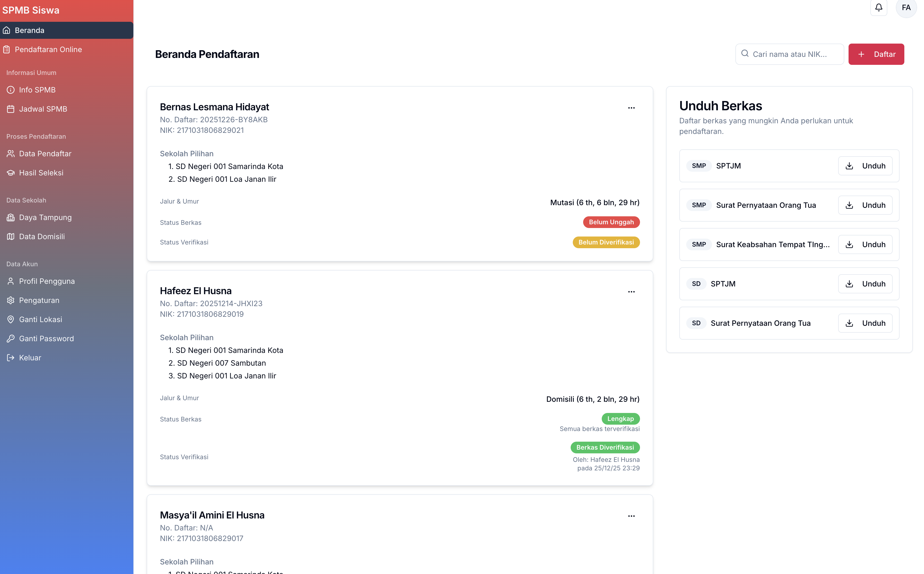Click Hasil Seleksi graduation cap icon
The width and height of the screenshot is (924, 574).
click(11, 173)
